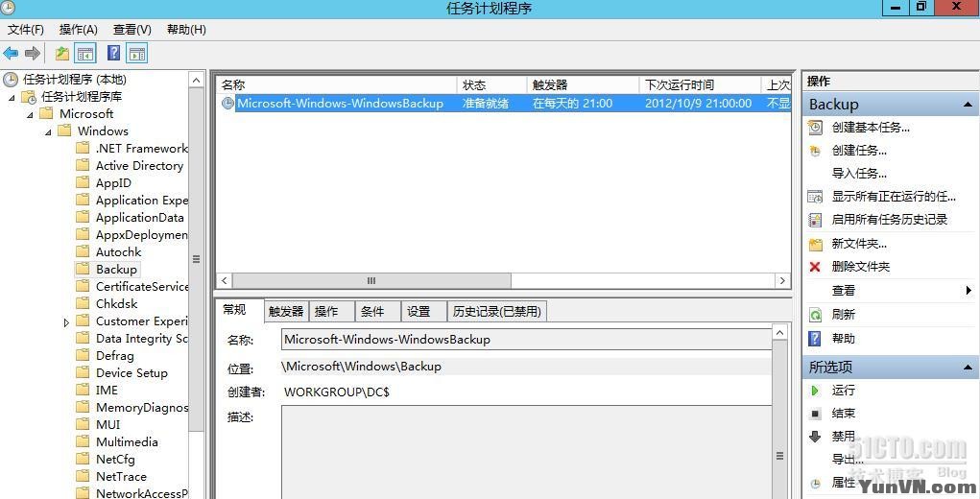Select the Autochk folder in tree
This screenshot has height=499, width=980.
118,251
